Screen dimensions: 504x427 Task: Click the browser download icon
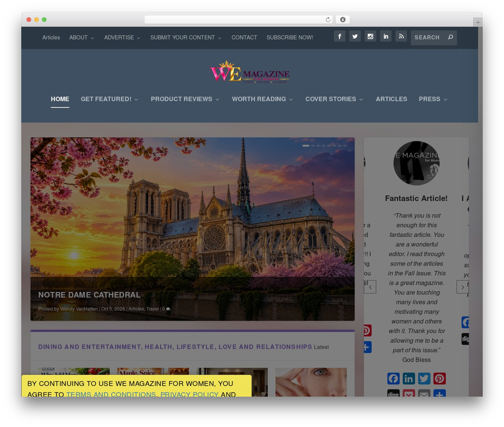point(343,20)
